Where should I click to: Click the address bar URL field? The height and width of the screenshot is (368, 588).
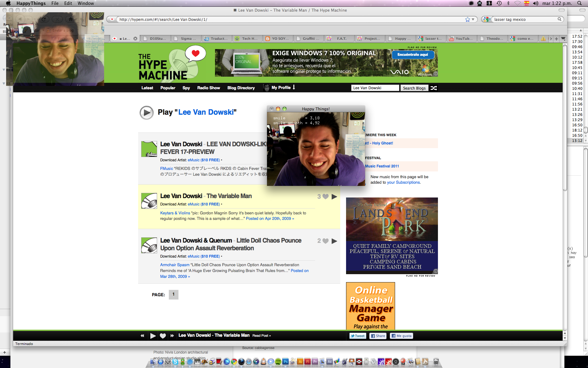click(x=290, y=19)
